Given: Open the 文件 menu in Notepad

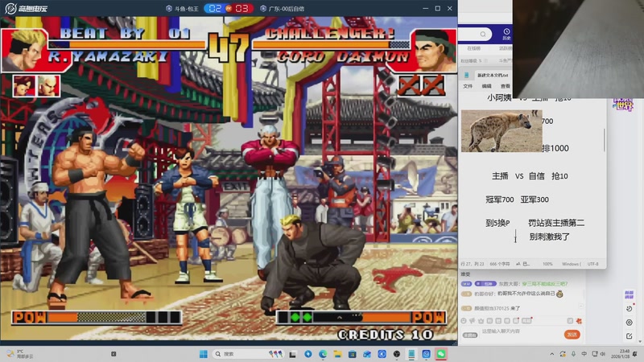Looking at the screenshot, I should click(468, 86).
